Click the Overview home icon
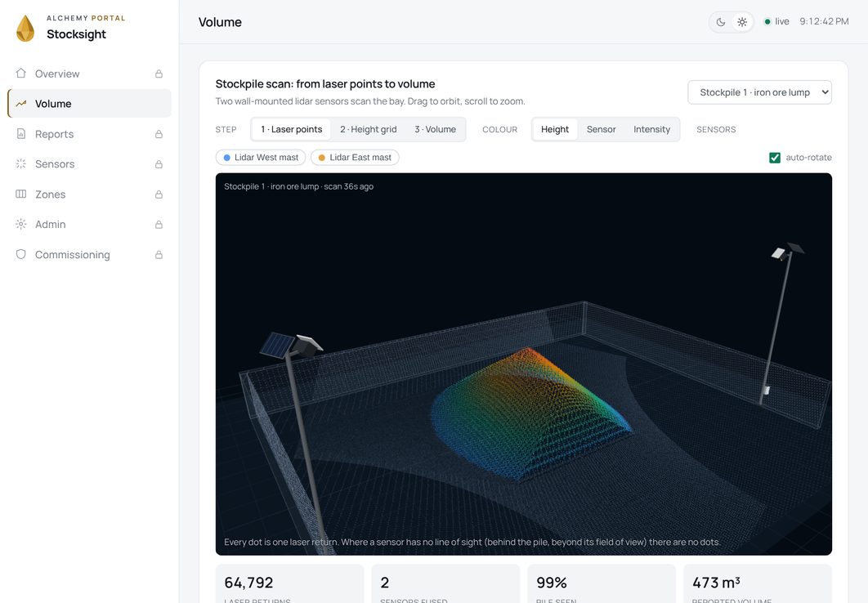 coord(21,73)
